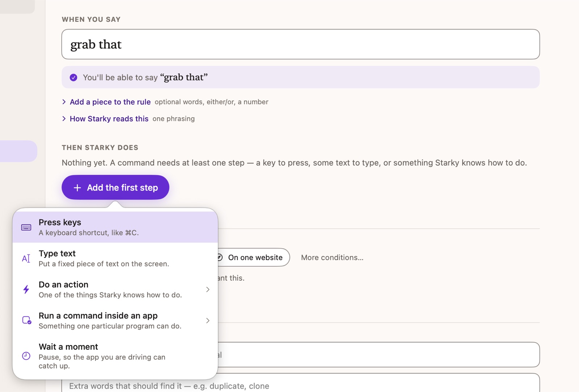The height and width of the screenshot is (392, 579).
Task: Expand the How Starky reads this chevron
Action: click(x=64, y=119)
